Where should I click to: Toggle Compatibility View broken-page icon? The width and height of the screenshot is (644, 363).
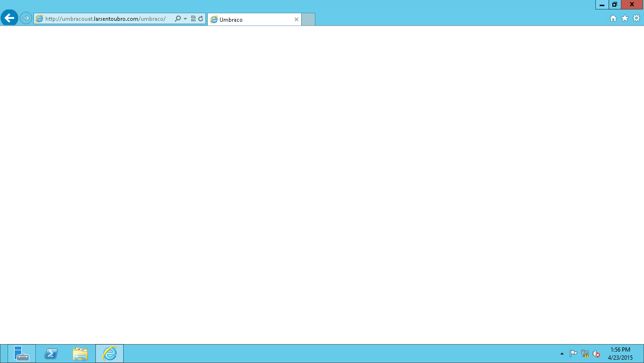coord(193,19)
